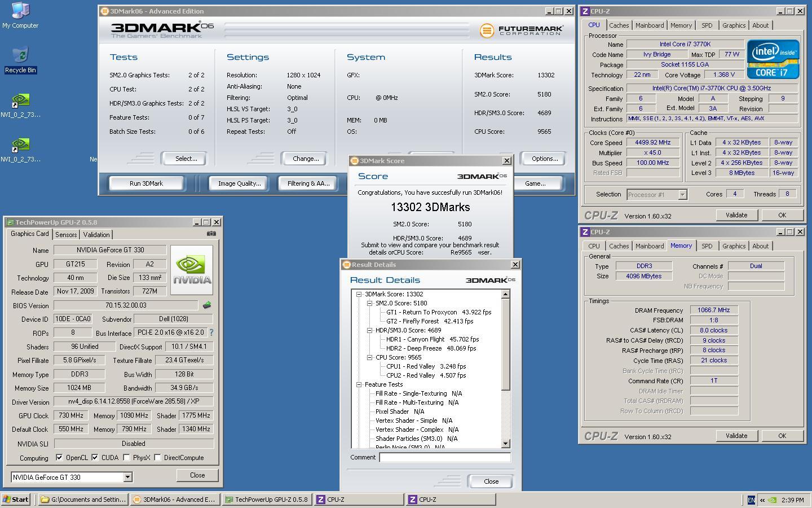Select the CPU1 - Red Valley result row
Image resolution: width=812 pixels, height=508 pixels.
coord(426,366)
